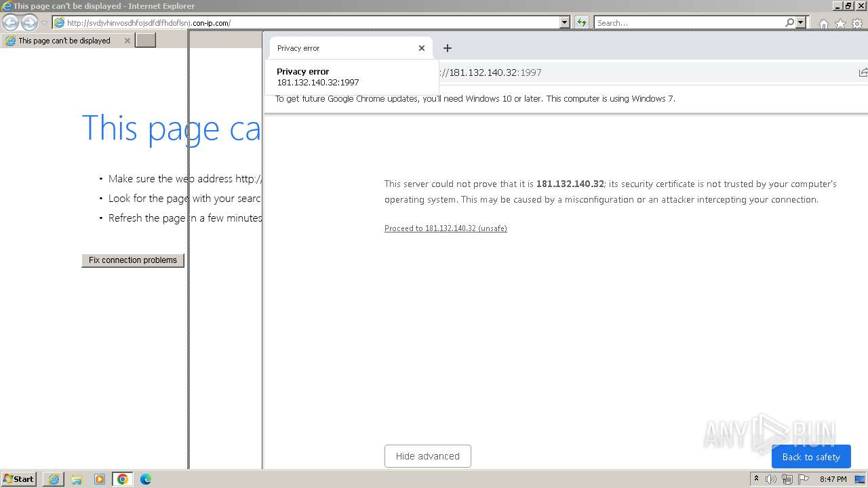Open Internet Explorer from the taskbar
Screen dimensions: 868x488
coord(54,479)
